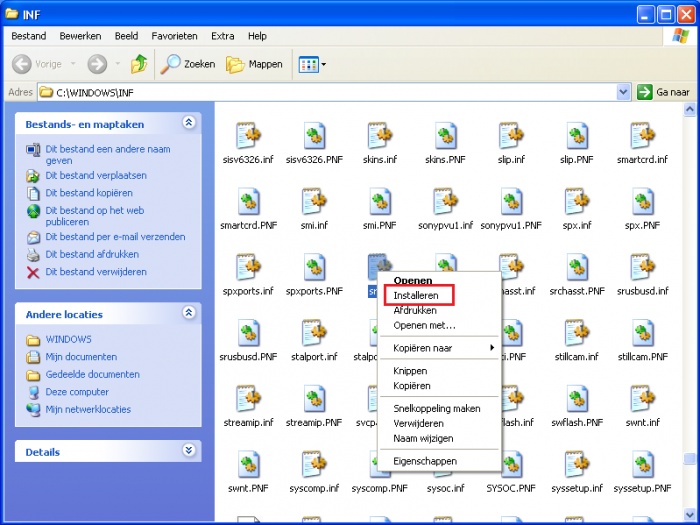
Task: Open the Beeld menu
Action: [126, 36]
